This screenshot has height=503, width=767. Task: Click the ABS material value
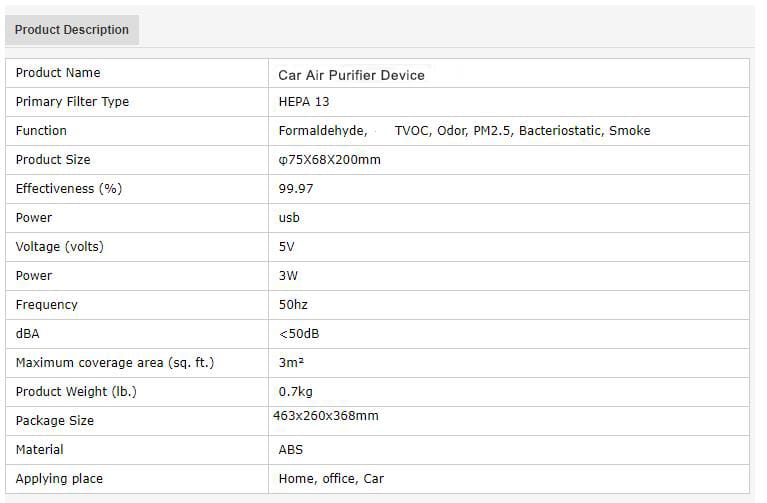291,450
